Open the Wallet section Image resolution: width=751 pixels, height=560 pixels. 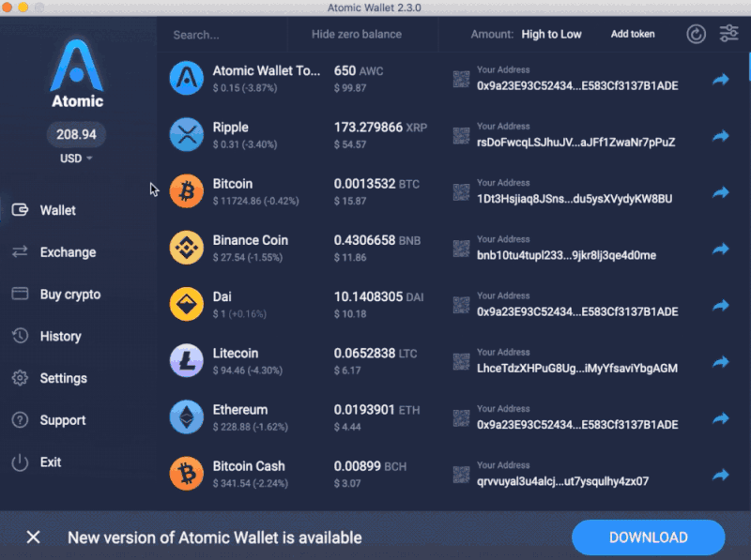click(44, 210)
